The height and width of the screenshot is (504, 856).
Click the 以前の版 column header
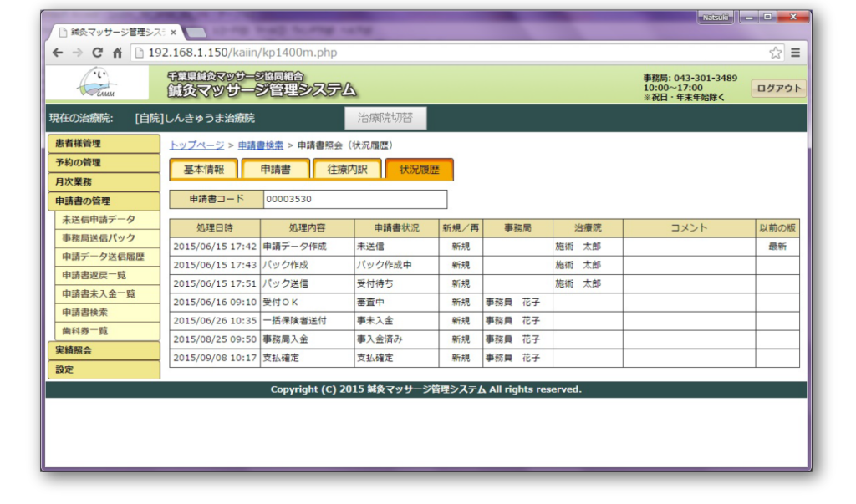coord(777,228)
